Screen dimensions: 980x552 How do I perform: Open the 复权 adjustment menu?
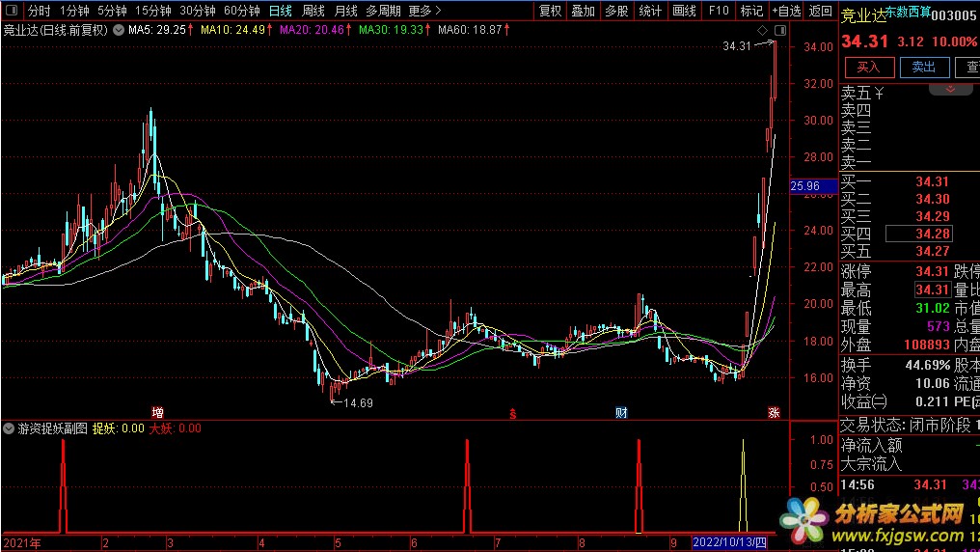551,11
